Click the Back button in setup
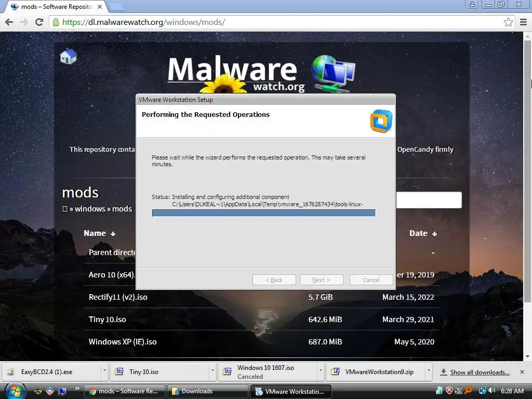This screenshot has width=532, height=399. (x=274, y=280)
